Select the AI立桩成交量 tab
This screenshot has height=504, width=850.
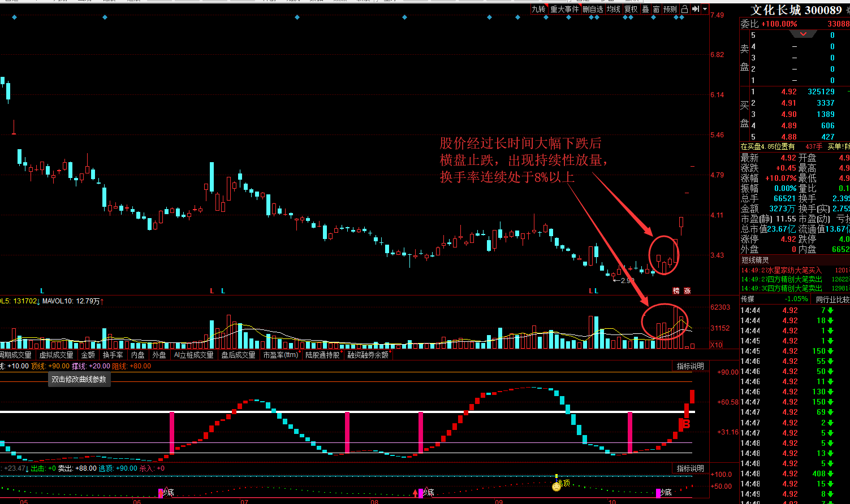point(194,355)
